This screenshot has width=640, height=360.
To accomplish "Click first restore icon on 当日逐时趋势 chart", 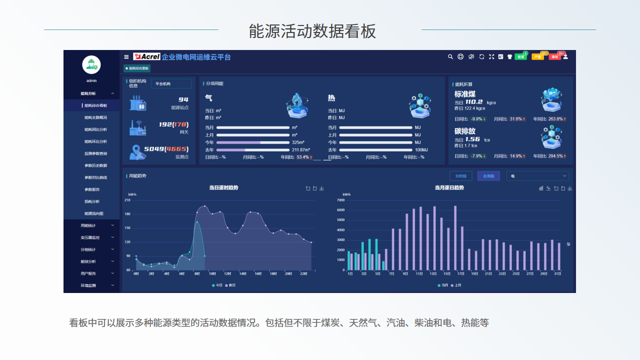I will click(308, 188).
